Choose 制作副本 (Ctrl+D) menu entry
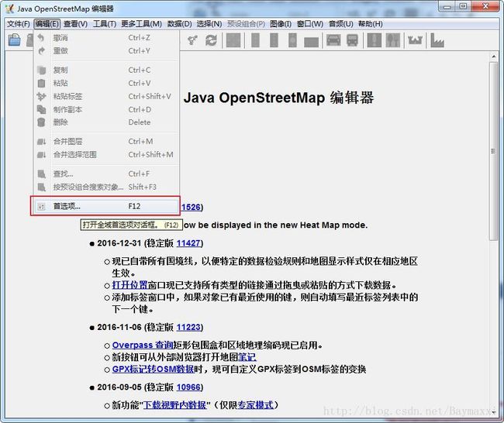 click(x=106, y=109)
